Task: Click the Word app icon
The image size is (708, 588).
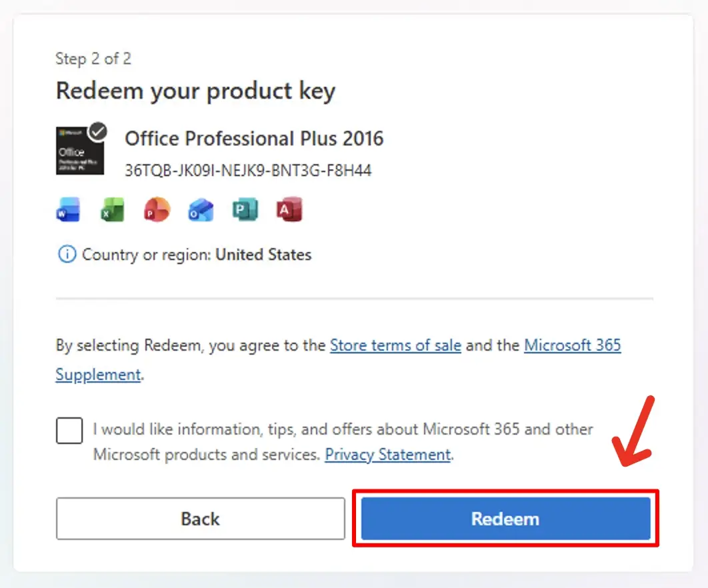Action: pos(68,211)
